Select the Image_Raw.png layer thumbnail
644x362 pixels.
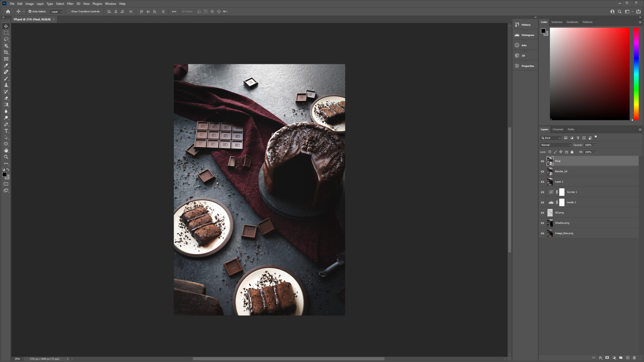(x=550, y=233)
